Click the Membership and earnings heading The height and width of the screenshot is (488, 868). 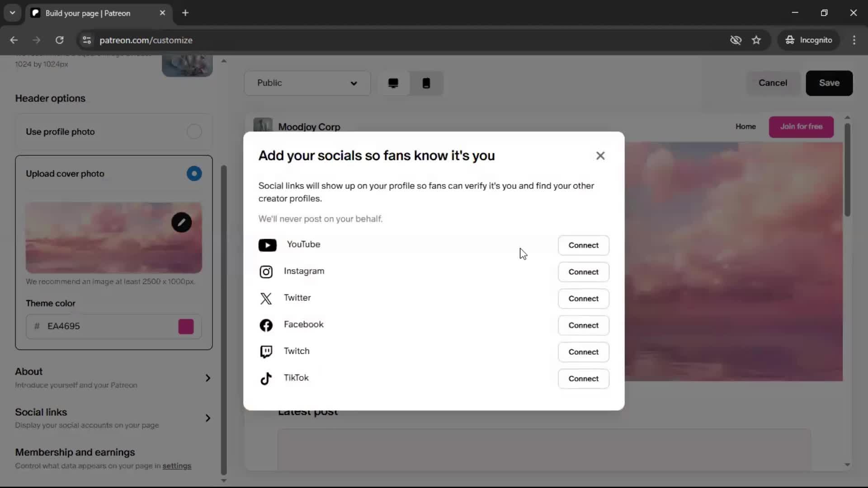(75, 452)
